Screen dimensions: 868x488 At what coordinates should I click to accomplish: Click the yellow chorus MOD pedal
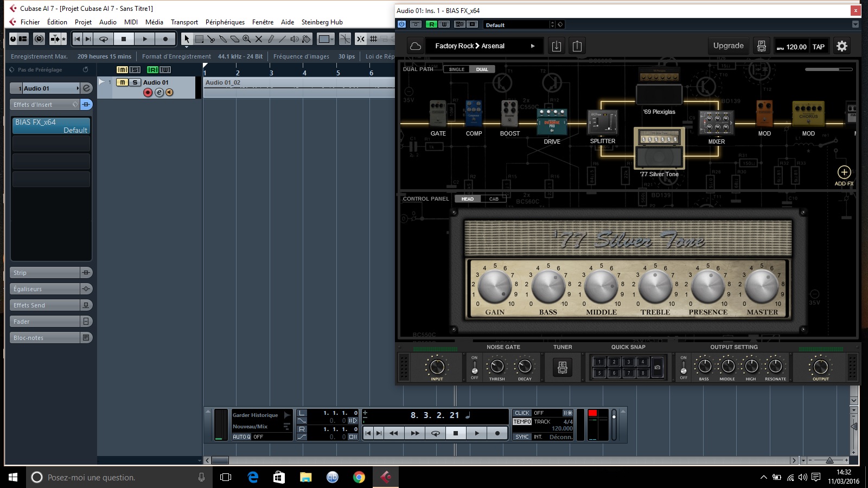click(x=808, y=114)
